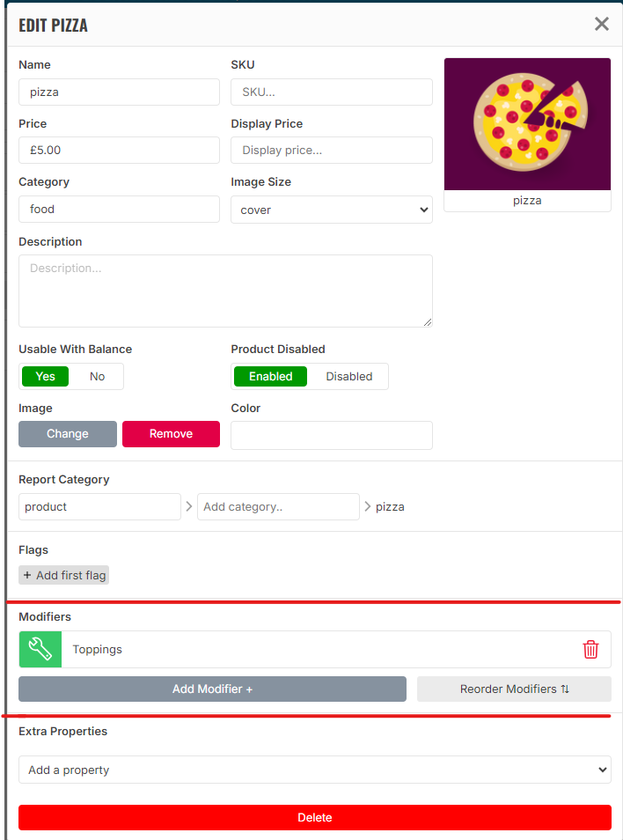
Task: Click the SKU input field
Action: [x=332, y=92]
